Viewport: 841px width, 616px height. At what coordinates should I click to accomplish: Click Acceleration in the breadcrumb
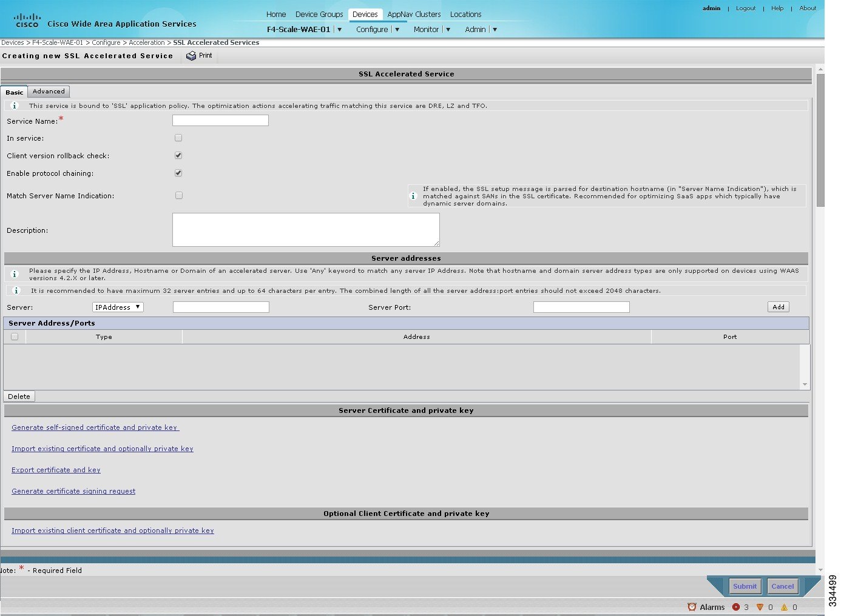pos(147,42)
